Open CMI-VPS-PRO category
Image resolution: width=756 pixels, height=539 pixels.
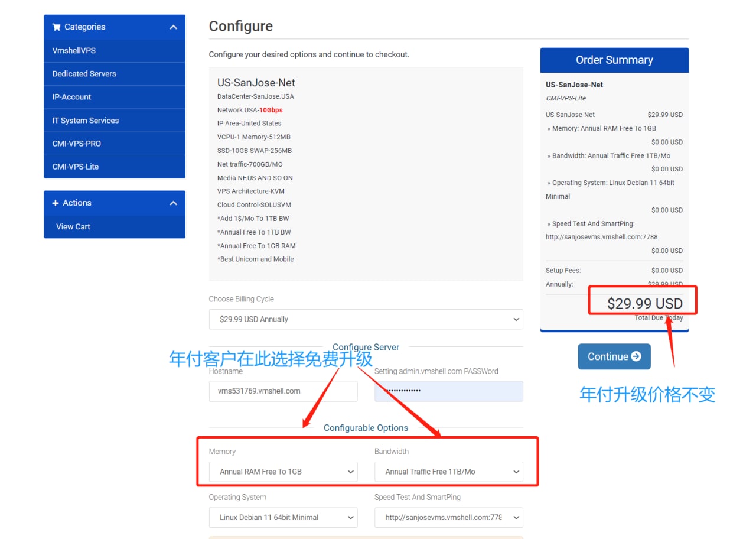(76, 144)
